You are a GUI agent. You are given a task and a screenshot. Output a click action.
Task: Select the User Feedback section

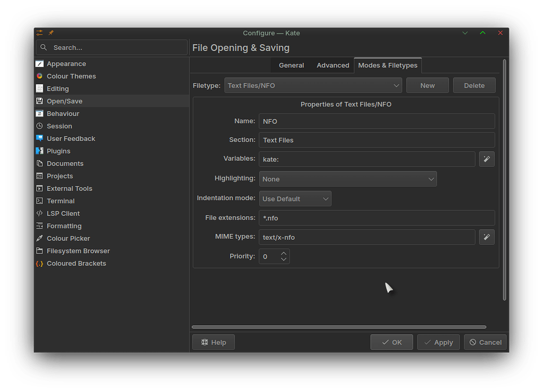(71, 138)
